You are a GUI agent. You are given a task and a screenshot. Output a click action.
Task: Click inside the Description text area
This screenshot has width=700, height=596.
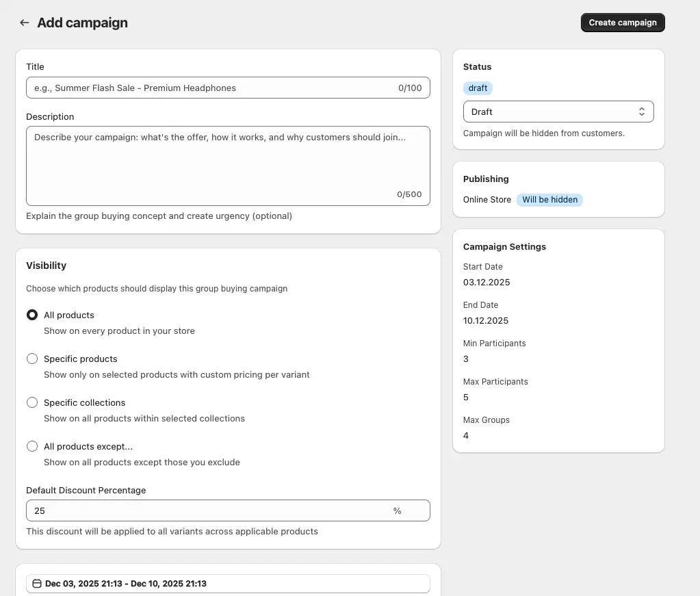pyautogui.click(x=228, y=164)
